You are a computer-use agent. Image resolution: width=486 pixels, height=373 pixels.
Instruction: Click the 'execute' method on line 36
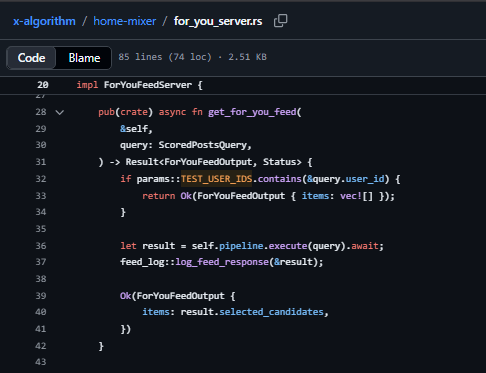tap(288, 246)
